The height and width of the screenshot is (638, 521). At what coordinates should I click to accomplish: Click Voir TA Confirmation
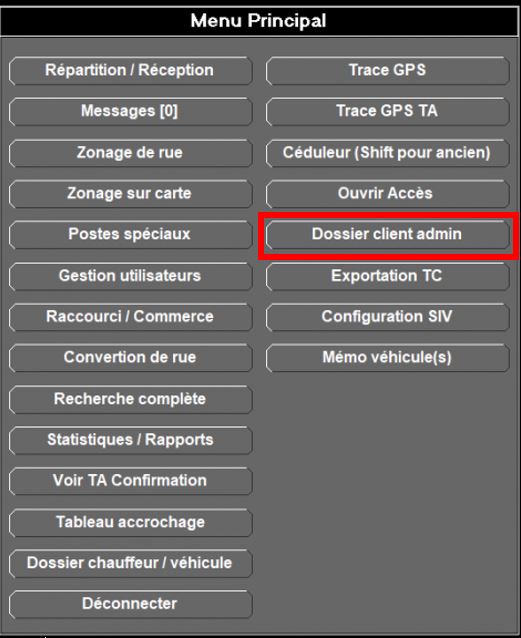pyautogui.click(x=130, y=481)
